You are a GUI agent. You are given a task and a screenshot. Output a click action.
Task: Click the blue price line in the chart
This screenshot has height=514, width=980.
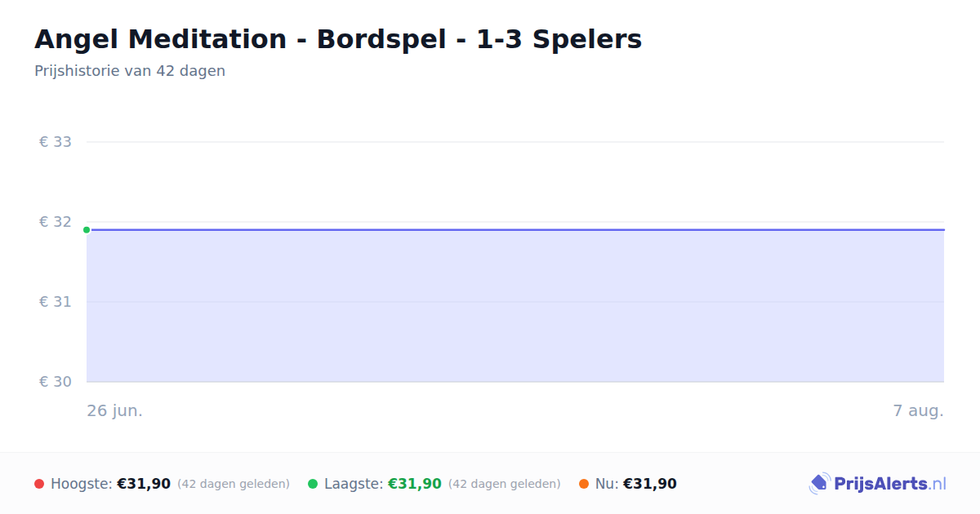pos(515,230)
